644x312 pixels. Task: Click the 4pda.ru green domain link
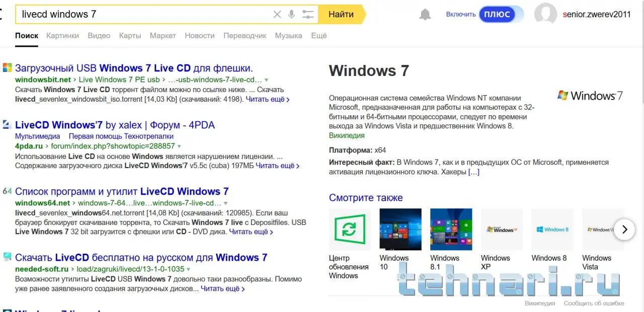click(29, 146)
